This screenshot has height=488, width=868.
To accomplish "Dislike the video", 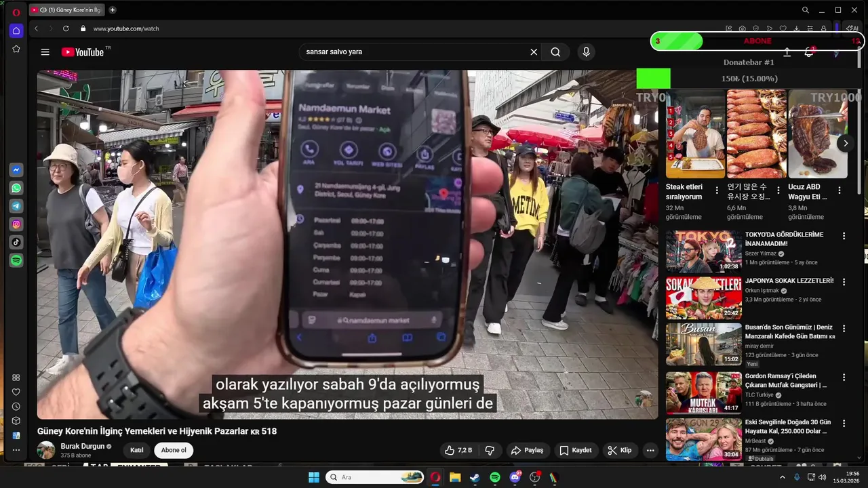I will pyautogui.click(x=490, y=450).
